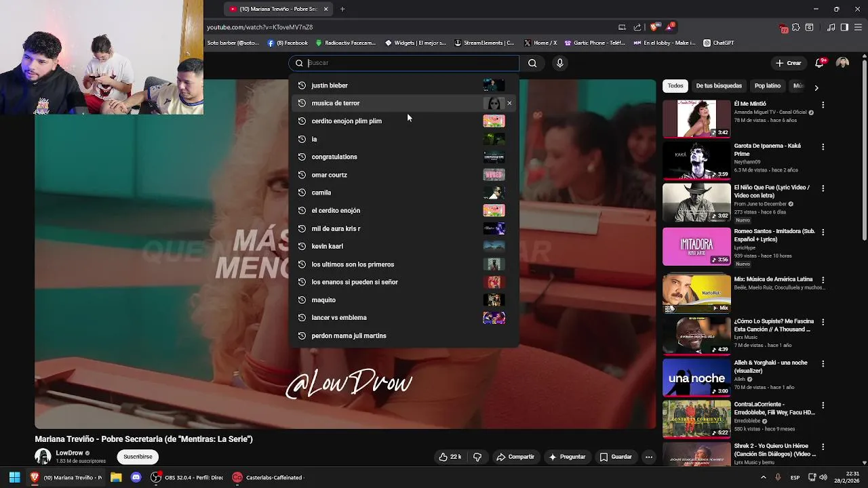Open ChatGPT bookmark
868x488 pixels.
pos(718,43)
